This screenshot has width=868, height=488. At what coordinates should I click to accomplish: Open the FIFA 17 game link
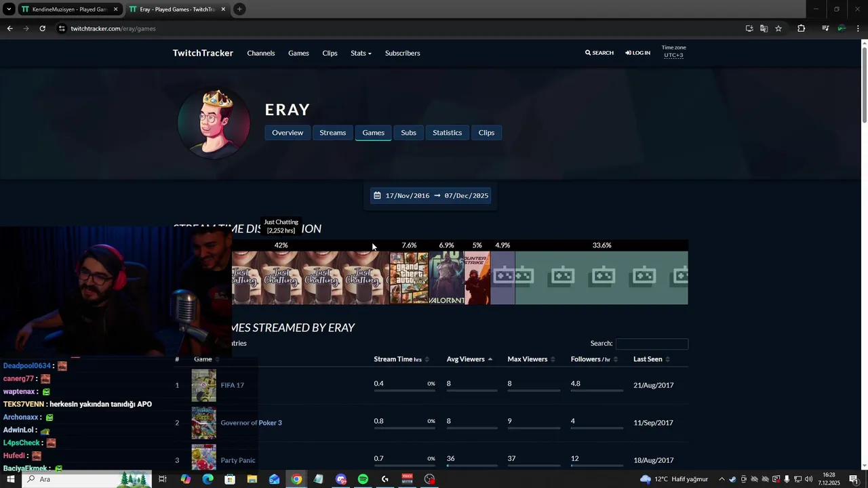coord(233,385)
